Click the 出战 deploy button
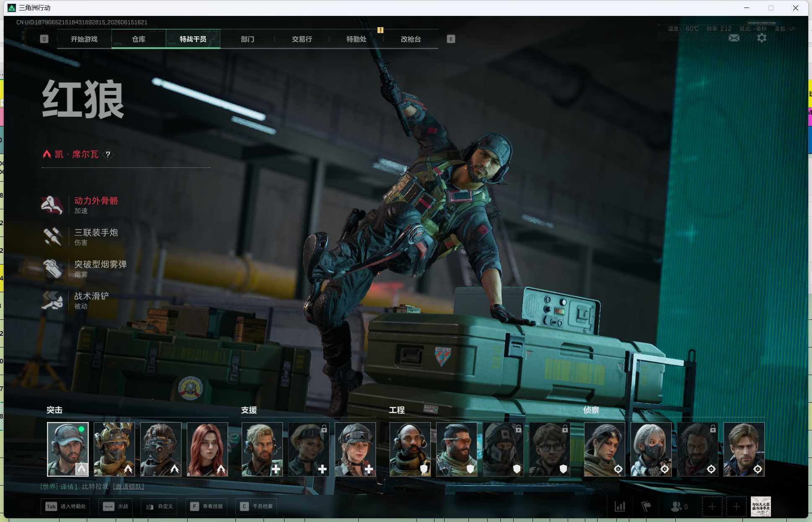 [x=116, y=507]
